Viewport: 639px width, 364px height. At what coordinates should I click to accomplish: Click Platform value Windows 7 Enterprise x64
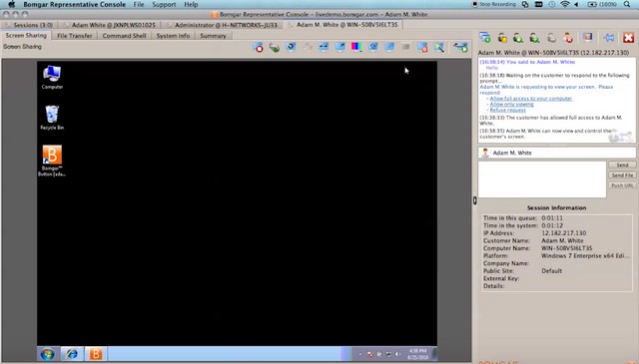[x=585, y=256]
